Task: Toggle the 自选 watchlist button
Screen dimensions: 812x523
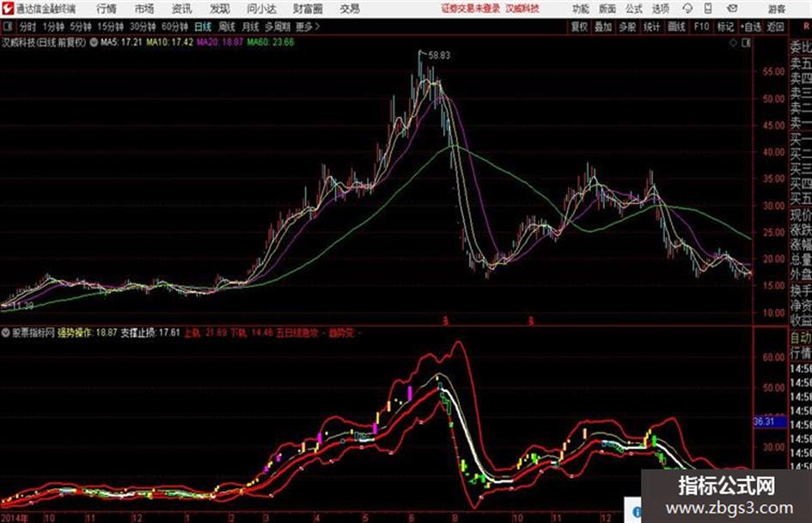Action: 751,27
